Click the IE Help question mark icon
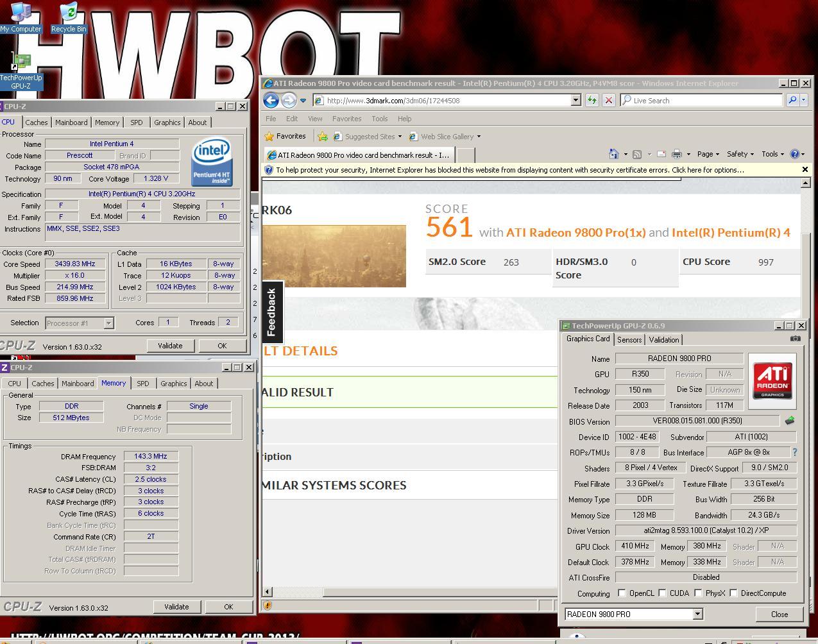Screen dimensions: 818x644 [x=795, y=154]
